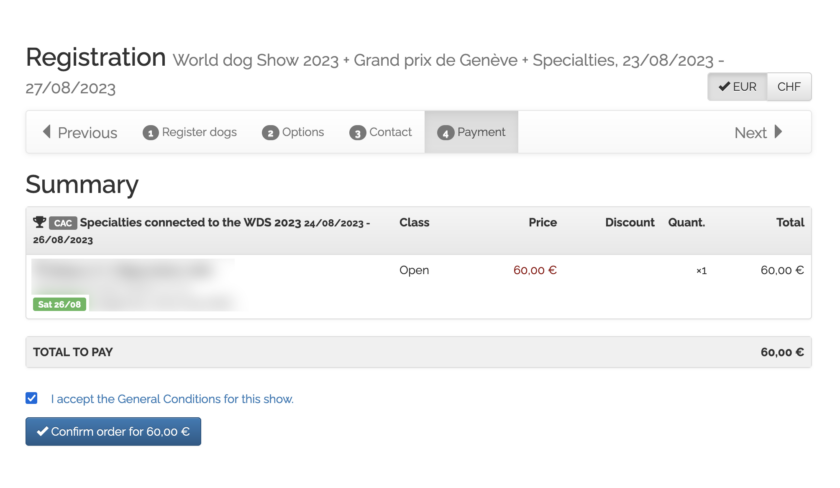Switch currency to CHF
840x488 pixels.
point(789,87)
